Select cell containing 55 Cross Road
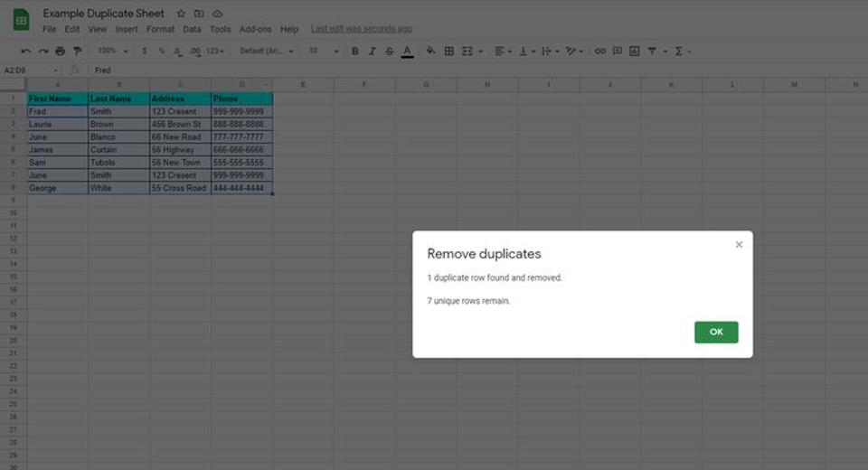Viewport: 868px width, 470px height. point(181,188)
